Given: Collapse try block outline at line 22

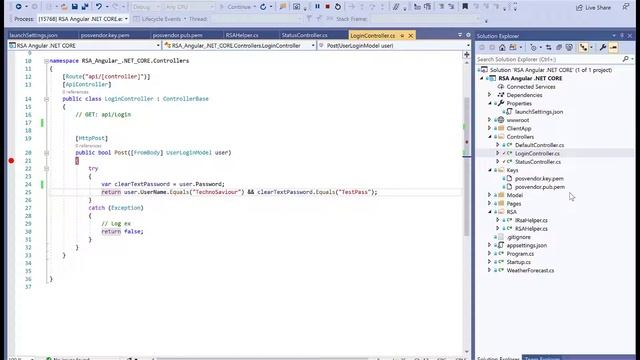Looking at the screenshot, I should 46,168.
